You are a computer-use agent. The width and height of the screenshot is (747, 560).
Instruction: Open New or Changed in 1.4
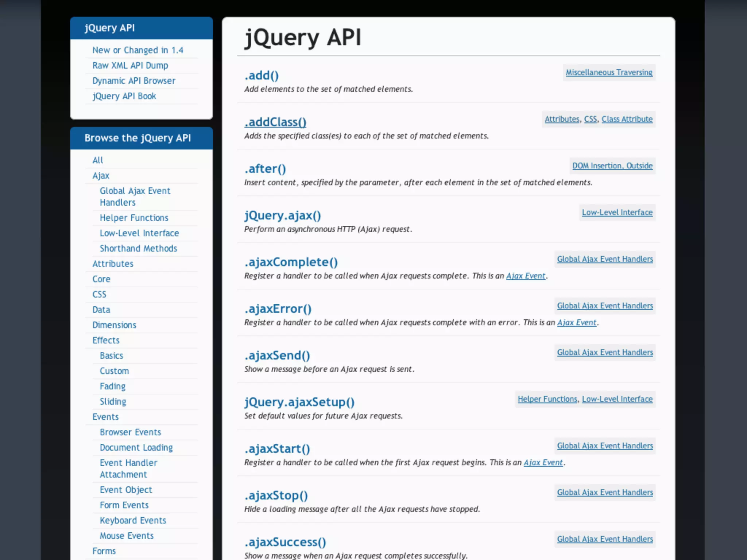coord(138,50)
